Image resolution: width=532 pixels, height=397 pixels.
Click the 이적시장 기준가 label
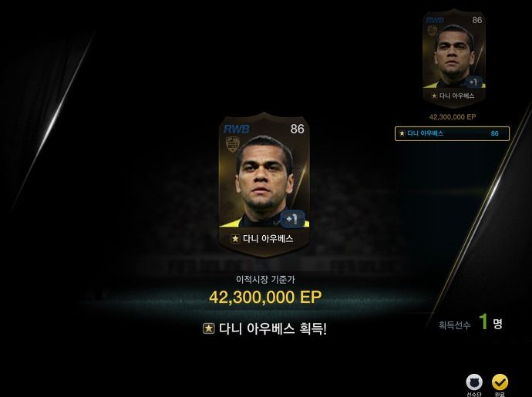(x=265, y=280)
